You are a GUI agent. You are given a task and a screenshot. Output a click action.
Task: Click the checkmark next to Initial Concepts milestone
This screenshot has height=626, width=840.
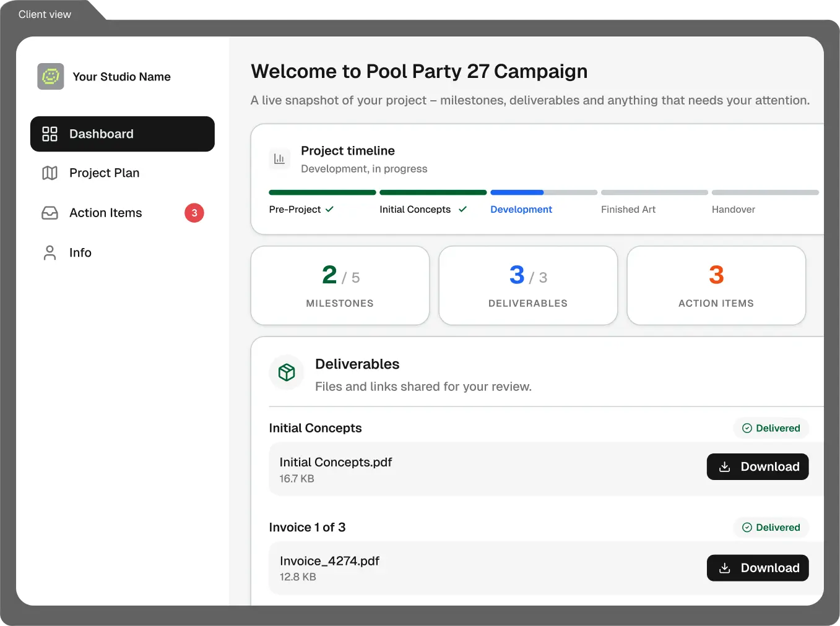pos(462,209)
